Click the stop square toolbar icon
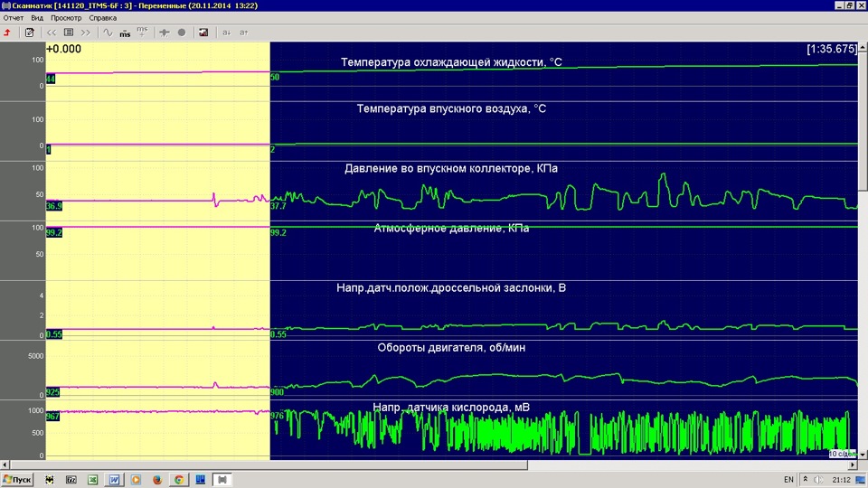The width and height of the screenshot is (868, 488). [x=69, y=33]
